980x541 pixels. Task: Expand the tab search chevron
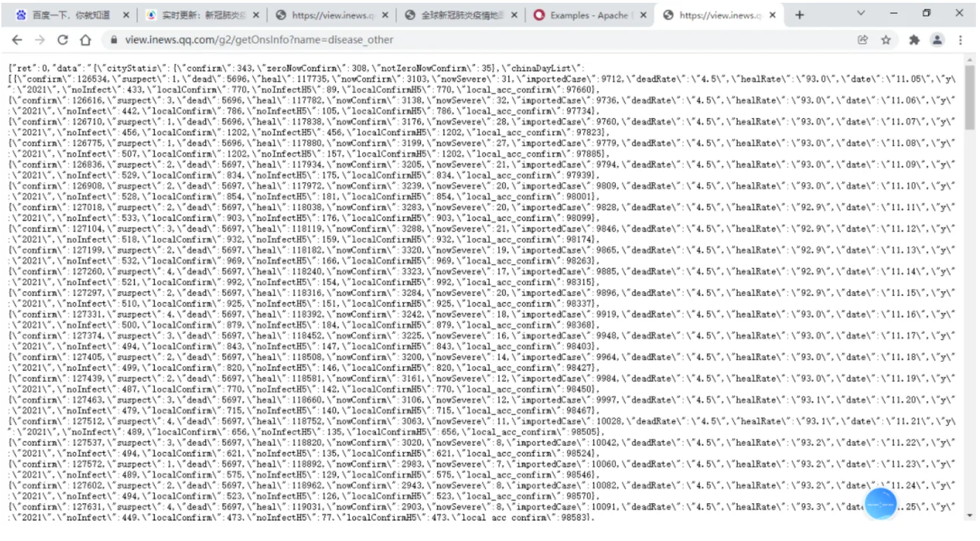tap(861, 13)
